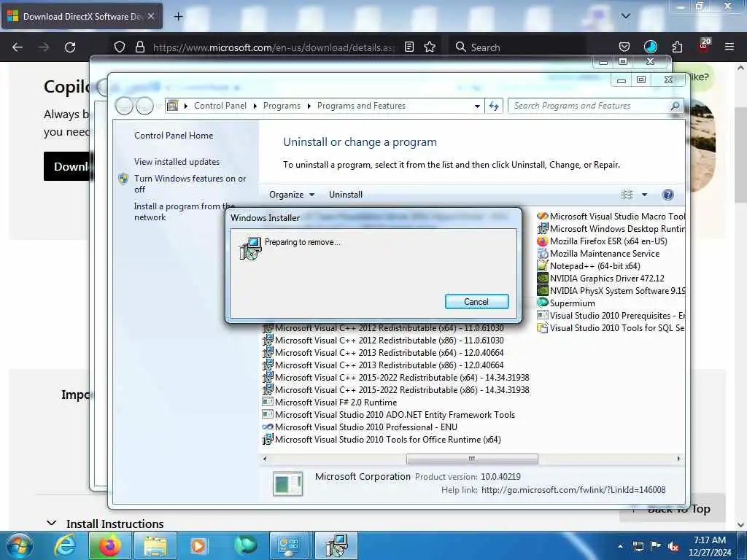Screen dimensions: 747x560
Task: Close the Download DirectX Software tab
Action: pos(151,16)
